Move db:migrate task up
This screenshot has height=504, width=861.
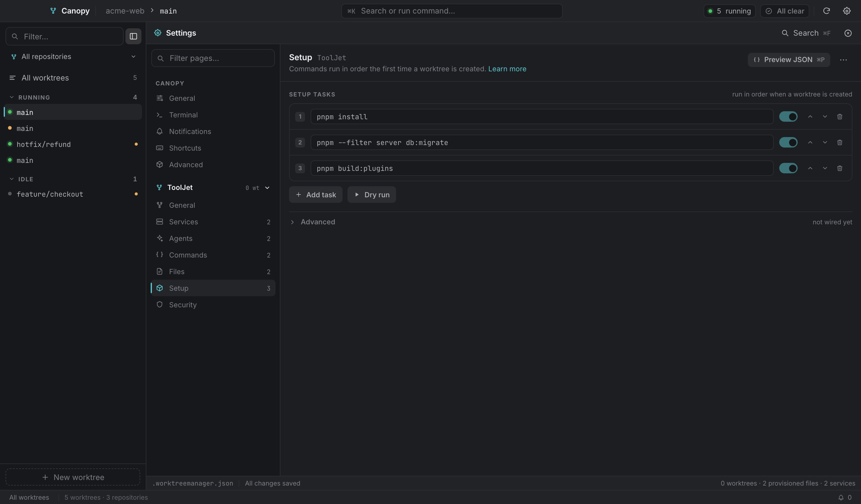(810, 142)
